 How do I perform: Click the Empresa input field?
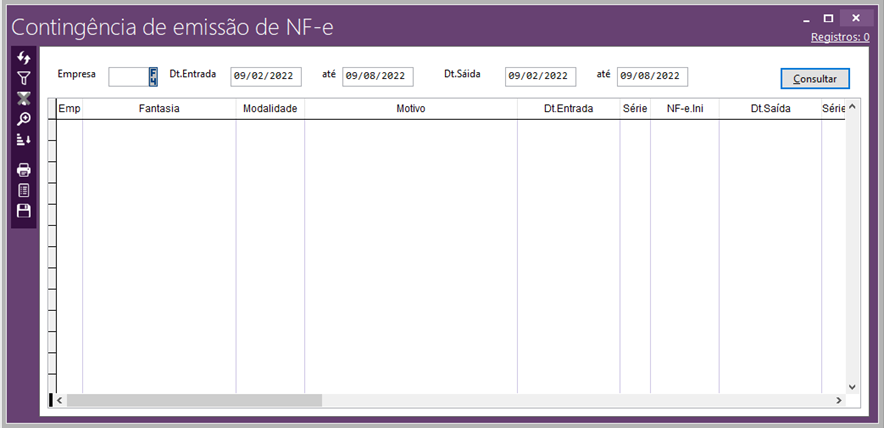coord(128,77)
